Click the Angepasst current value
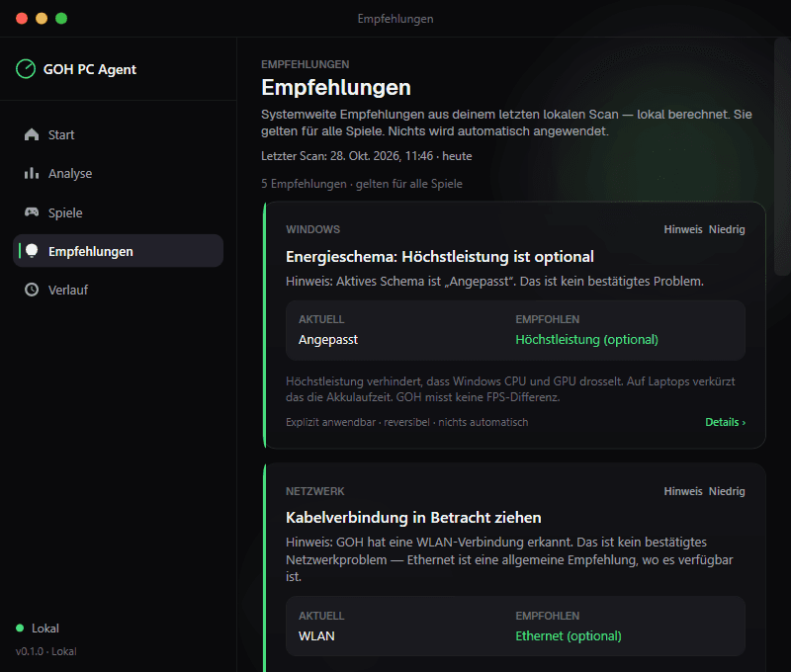The height and width of the screenshot is (672, 791). [328, 339]
